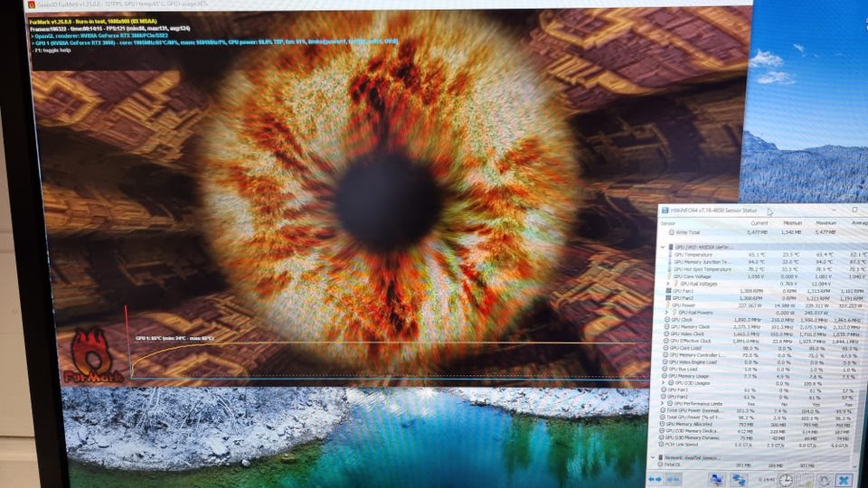Screen dimensions: 868x488
Task: Click the greyed collapse-columns arrows icon in HWiNFO
Action: pos(673,479)
